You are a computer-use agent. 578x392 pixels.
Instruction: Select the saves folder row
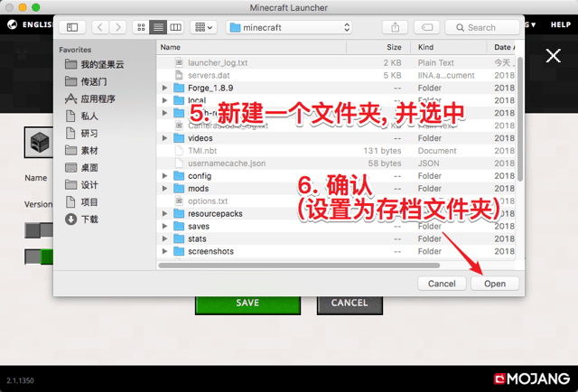[337, 227]
